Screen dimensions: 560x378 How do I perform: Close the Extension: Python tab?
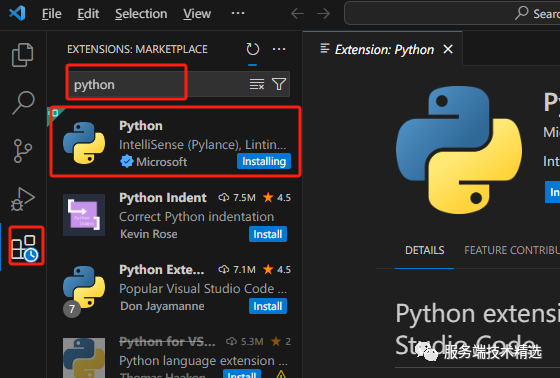[x=448, y=49]
